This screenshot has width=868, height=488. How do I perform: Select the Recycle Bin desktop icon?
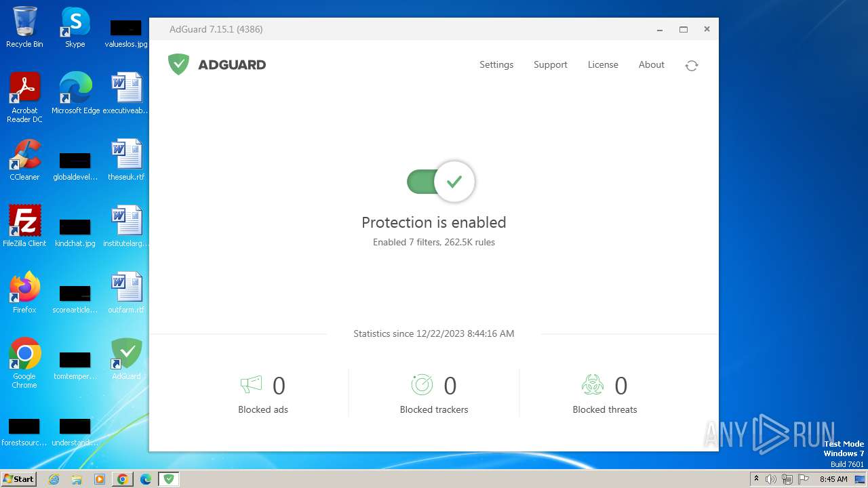click(24, 27)
